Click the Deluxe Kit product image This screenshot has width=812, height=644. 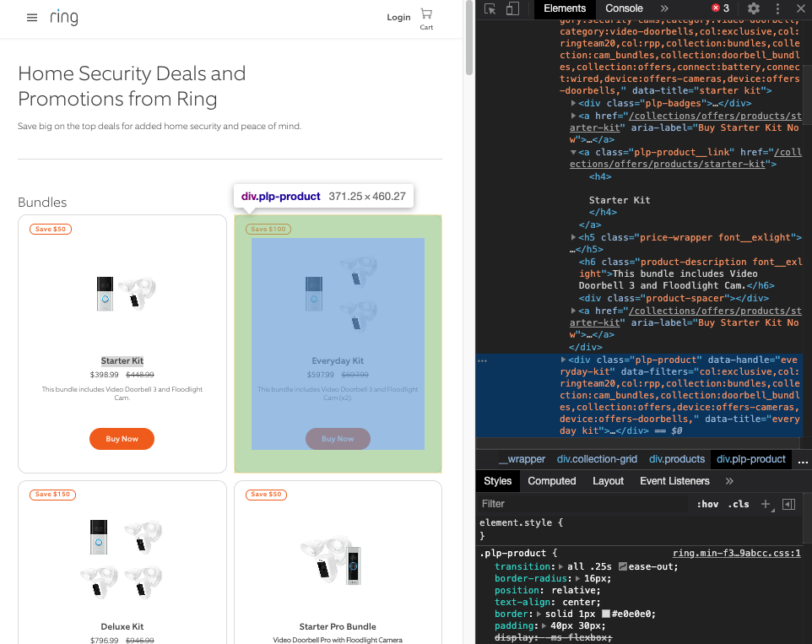(122, 559)
